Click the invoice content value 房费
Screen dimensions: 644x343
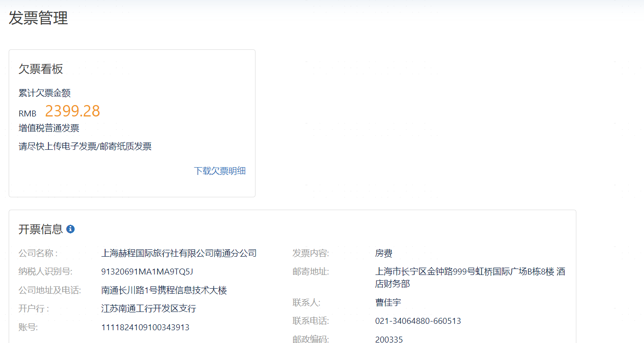[x=384, y=253]
